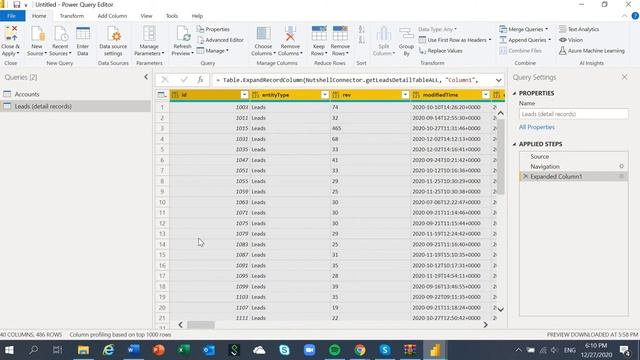The image size is (640, 360).
Task: Open id column filter dropdown
Action: point(244,95)
